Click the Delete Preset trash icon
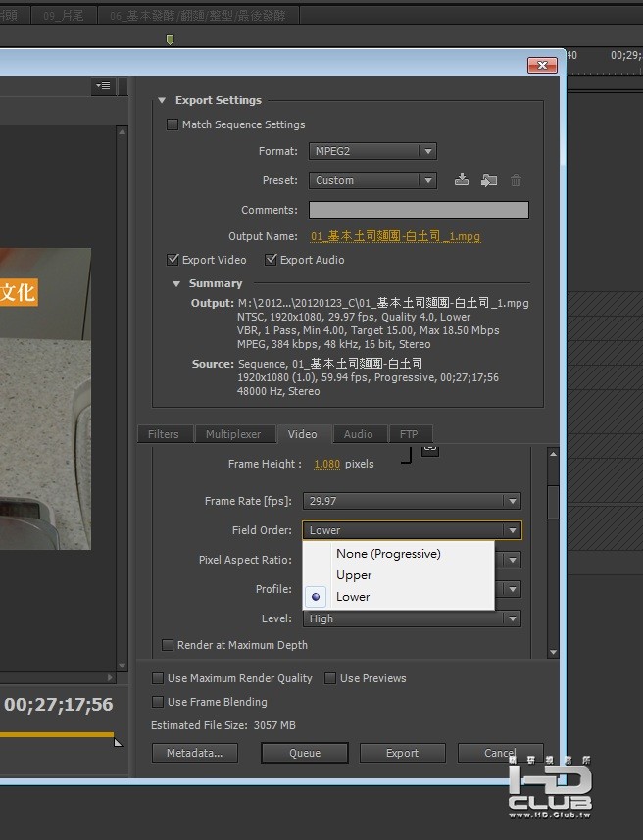The height and width of the screenshot is (840, 643). (517, 180)
